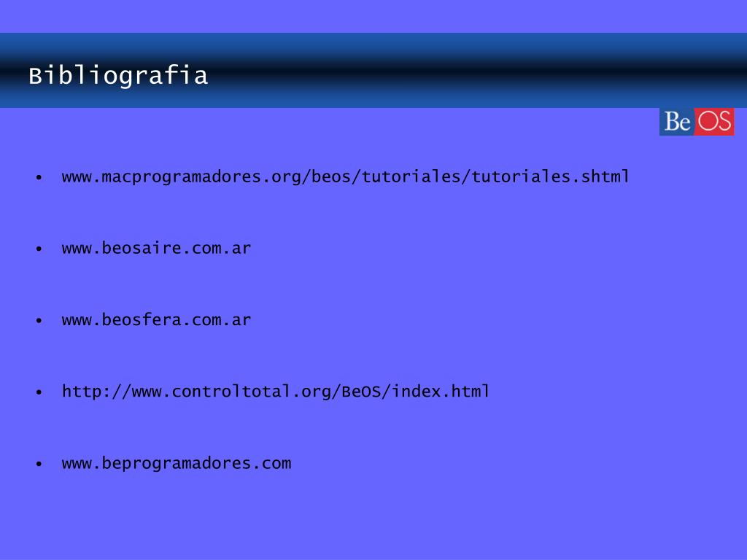Select the bullet before www.beosaire.com.ar
Viewport: 747px width, 560px height.
[39, 249]
